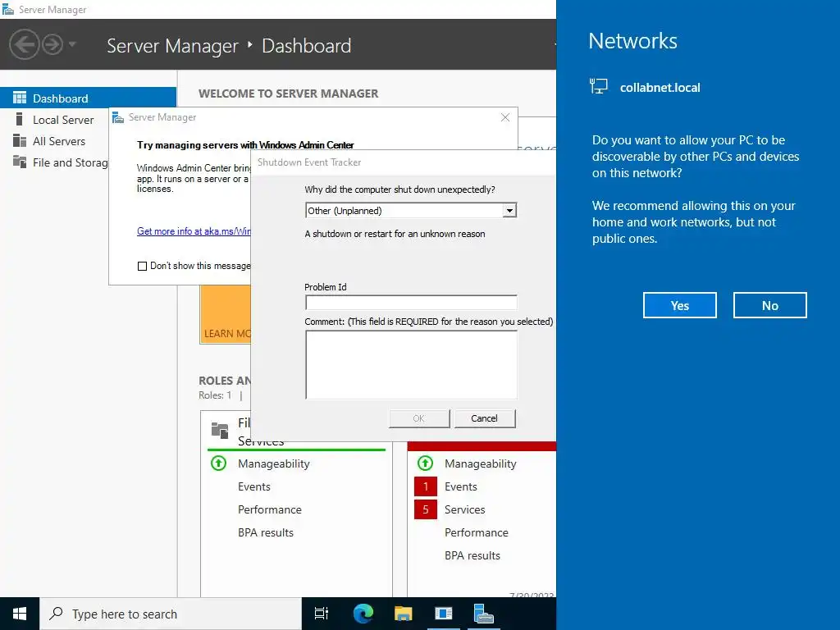Open the Get more info aka.ms link
Viewport: 840px width, 630px height.
194,231
